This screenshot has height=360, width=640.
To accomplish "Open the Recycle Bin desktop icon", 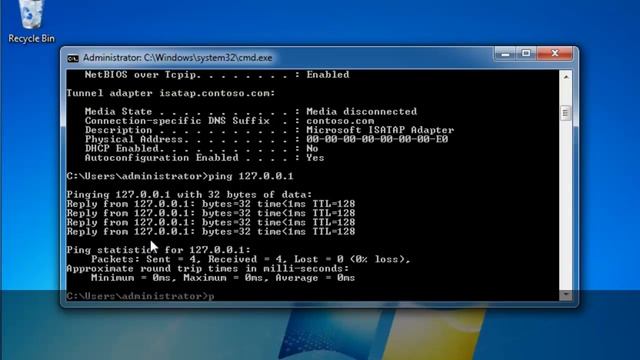I will [x=31, y=20].
